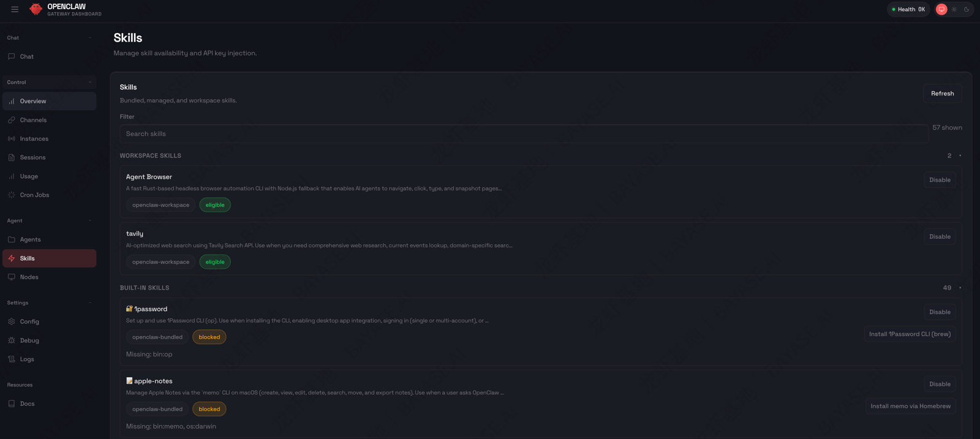This screenshot has width=980, height=439.
Task: Click 1password's blocked badge
Action: coord(209,337)
